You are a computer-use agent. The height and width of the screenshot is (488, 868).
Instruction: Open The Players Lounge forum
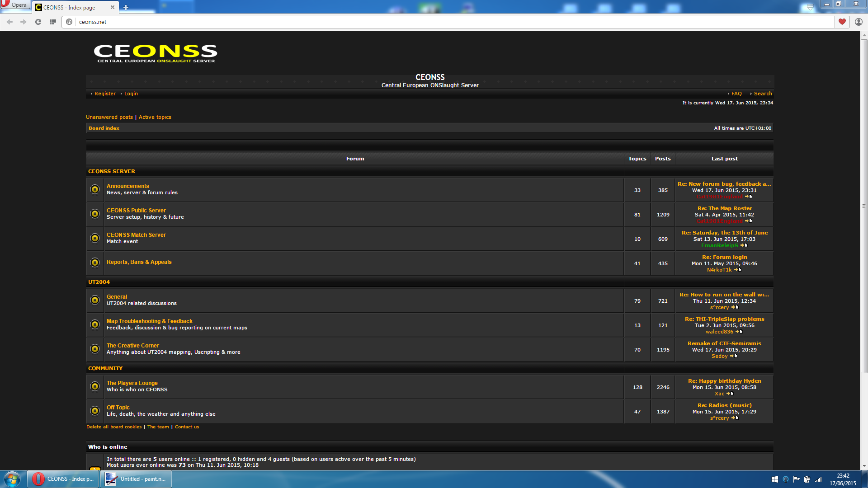[x=132, y=383]
